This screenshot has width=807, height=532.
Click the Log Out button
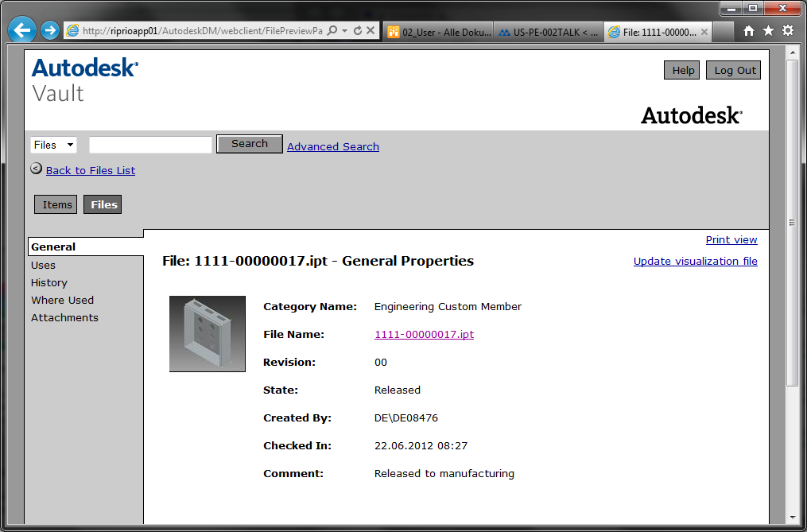(x=733, y=70)
